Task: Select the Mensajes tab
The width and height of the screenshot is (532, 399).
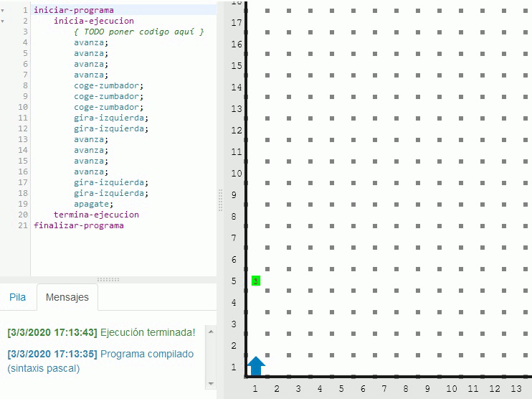Action: (67, 297)
